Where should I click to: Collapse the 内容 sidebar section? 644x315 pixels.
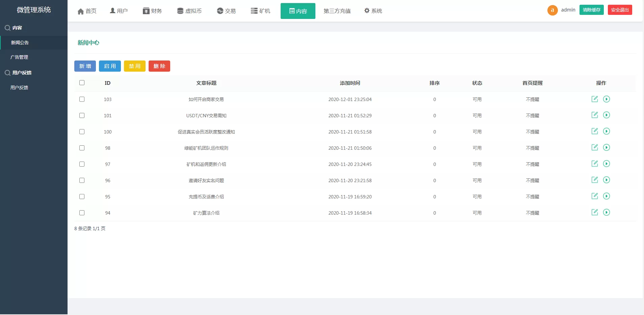17,28
